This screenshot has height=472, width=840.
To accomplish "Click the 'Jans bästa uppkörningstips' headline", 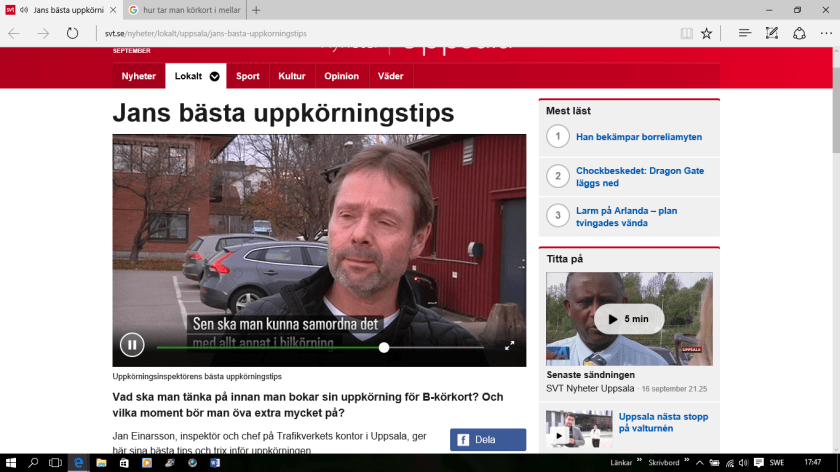I will [283, 113].
